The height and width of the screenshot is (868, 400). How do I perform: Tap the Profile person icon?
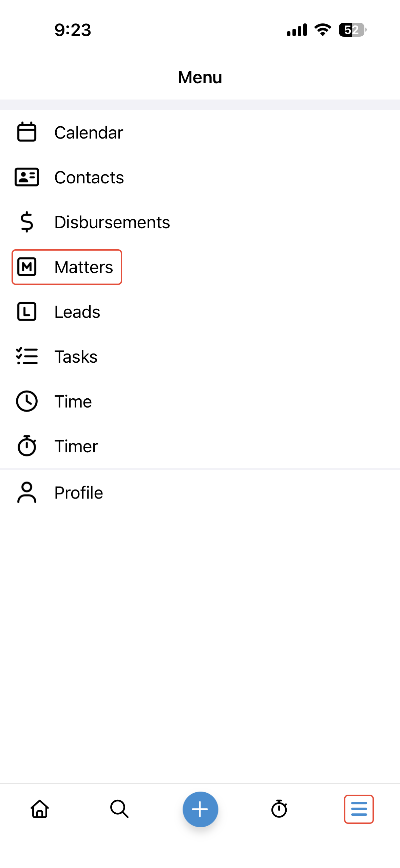27,492
